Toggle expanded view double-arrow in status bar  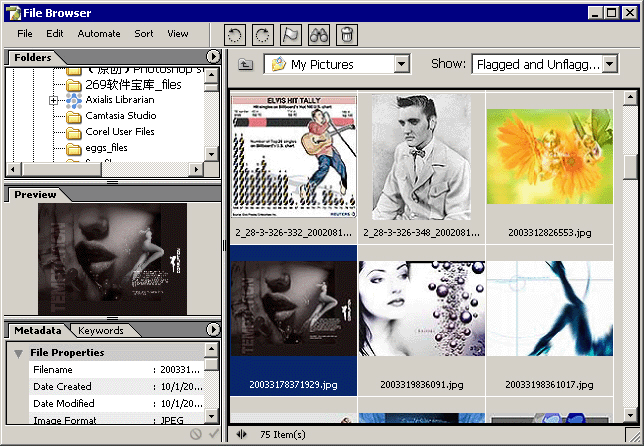click(242, 434)
